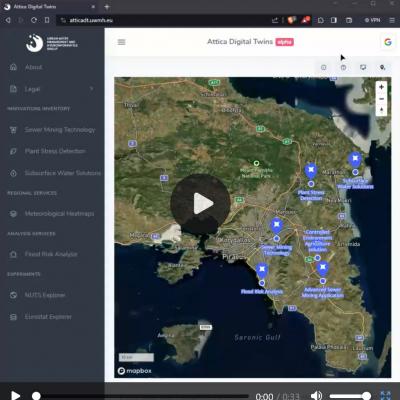Select the Plant Stress Detection map pin
This screenshot has height=400, width=400.
pos(311,172)
